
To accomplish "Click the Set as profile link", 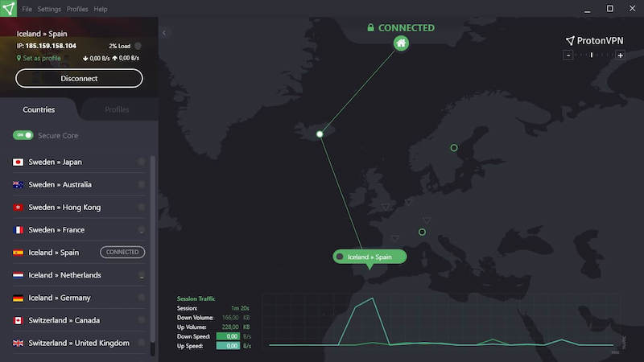I will (x=42, y=58).
